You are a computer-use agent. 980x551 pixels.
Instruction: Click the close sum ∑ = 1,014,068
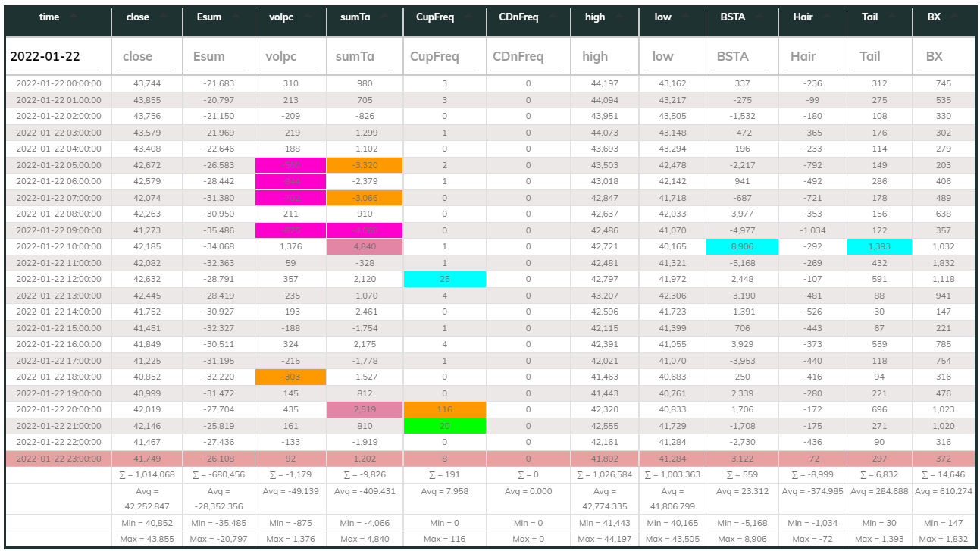click(147, 475)
